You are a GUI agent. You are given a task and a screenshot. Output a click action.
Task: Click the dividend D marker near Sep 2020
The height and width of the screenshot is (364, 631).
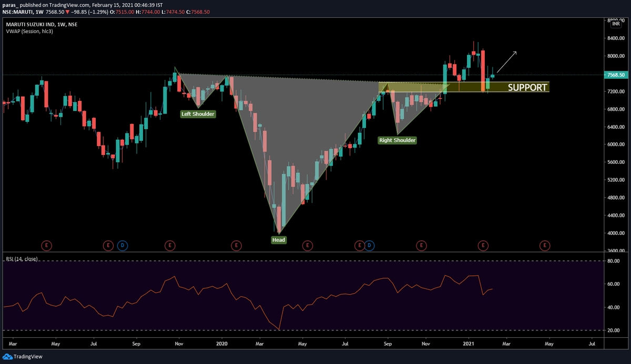[369, 245]
